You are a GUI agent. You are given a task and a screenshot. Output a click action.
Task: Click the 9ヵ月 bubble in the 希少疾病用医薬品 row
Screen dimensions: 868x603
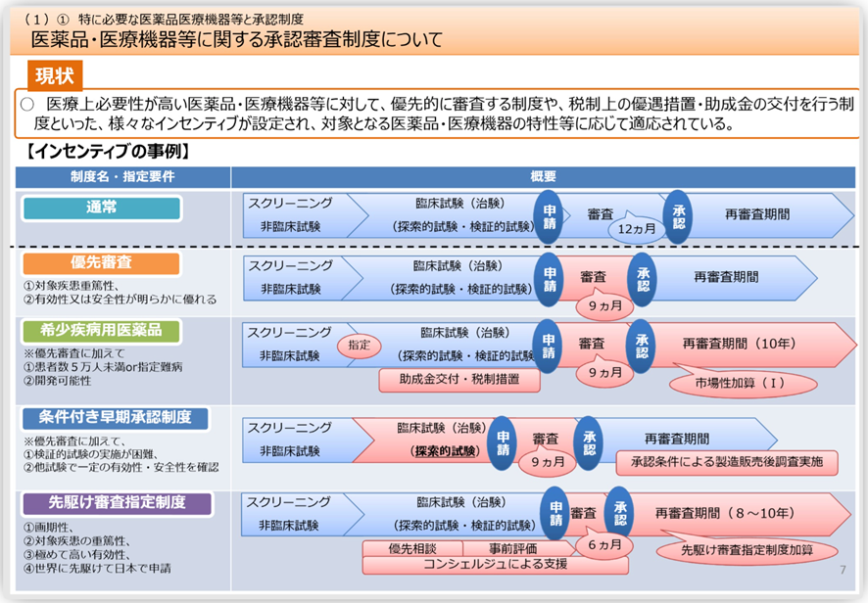pos(604,373)
